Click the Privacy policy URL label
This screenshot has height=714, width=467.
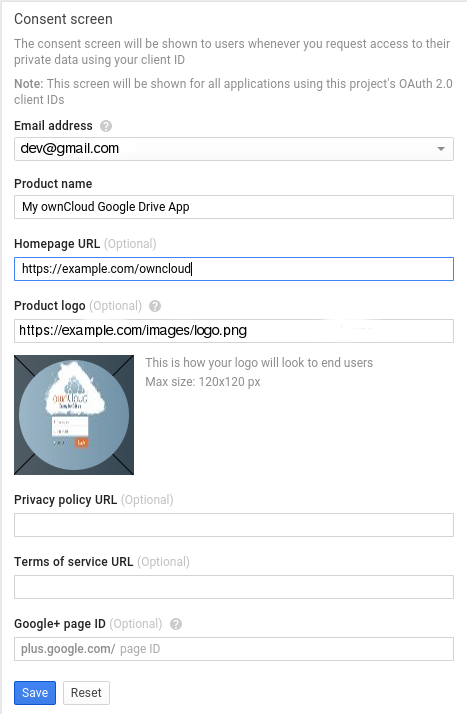66,500
